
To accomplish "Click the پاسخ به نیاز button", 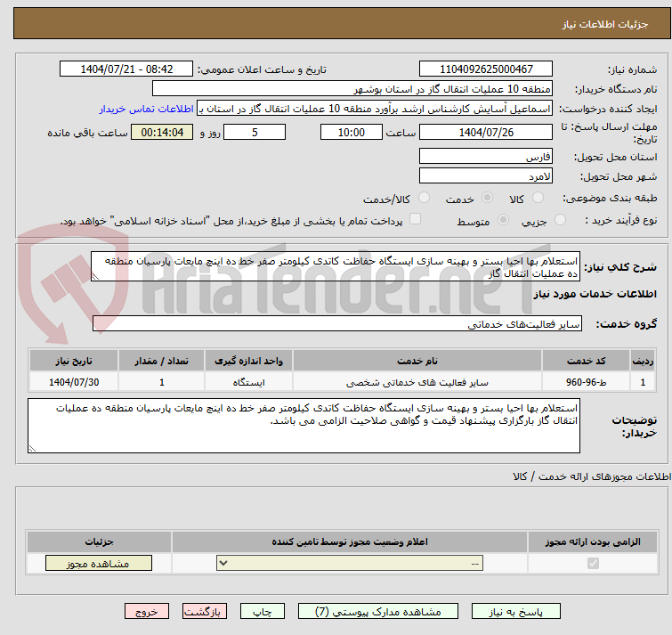I will pos(515,612).
